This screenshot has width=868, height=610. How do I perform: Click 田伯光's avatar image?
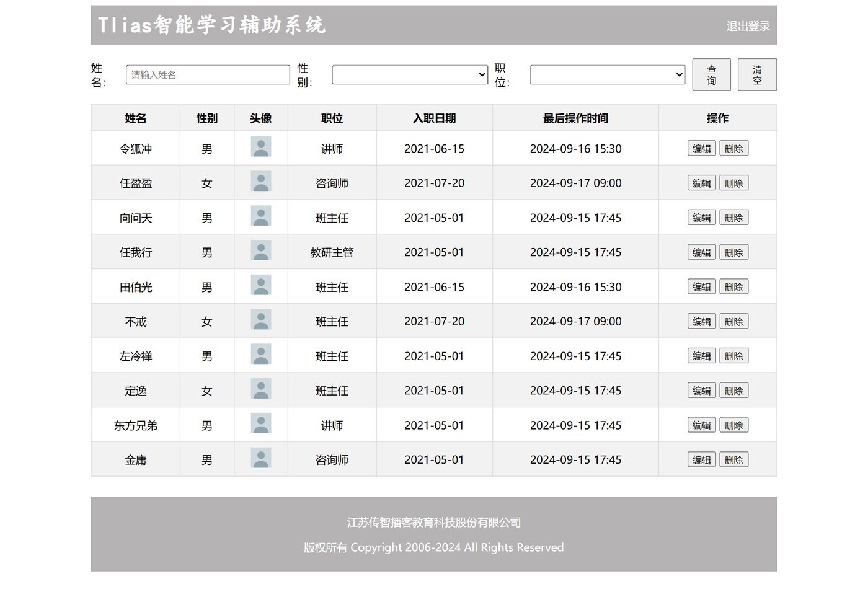pyautogui.click(x=261, y=285)
